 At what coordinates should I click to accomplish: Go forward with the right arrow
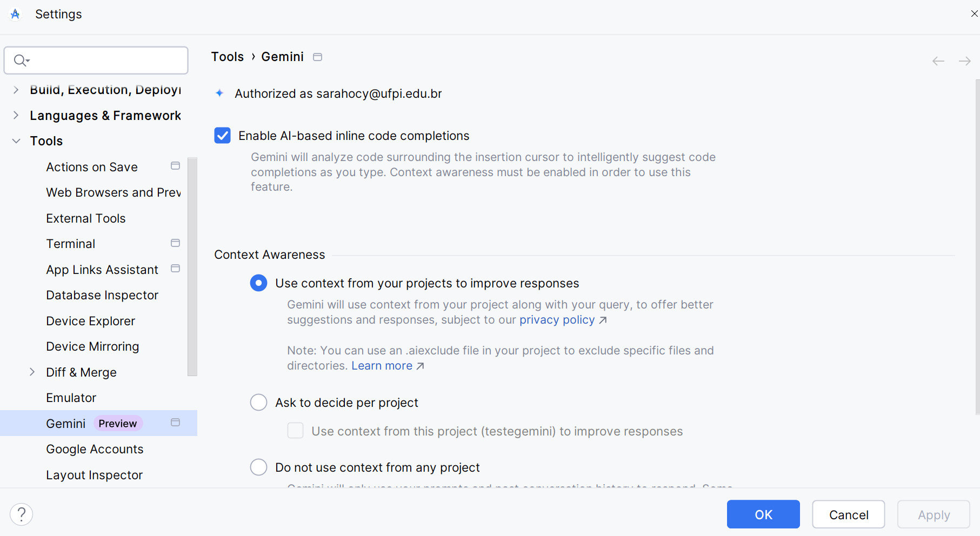[x=965, y=61]
